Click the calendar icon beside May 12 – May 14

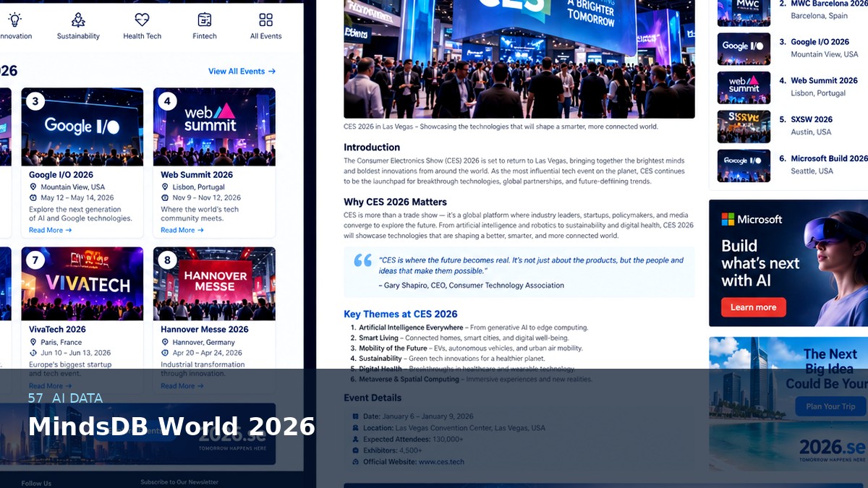[33, 197]
